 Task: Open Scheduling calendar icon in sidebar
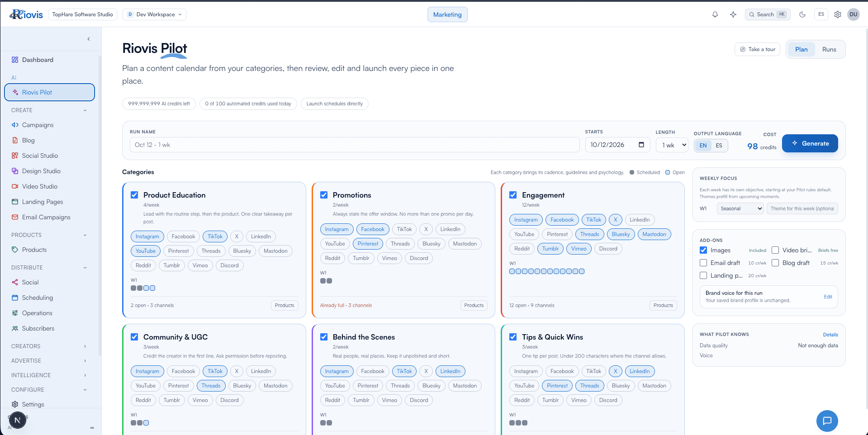[15, 298]
